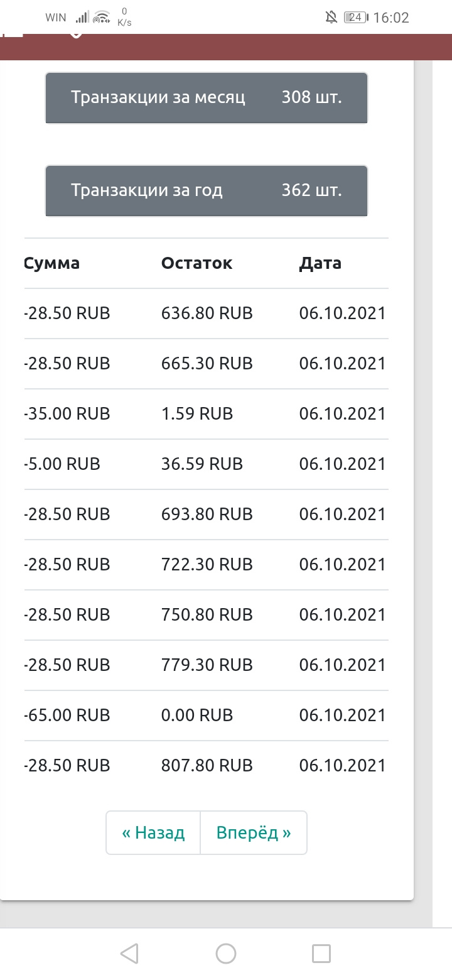Image resolution: width=452 pixels, height=980 pixels.
Task: Tap the Android home circle button
Action: tap(226, 954)
